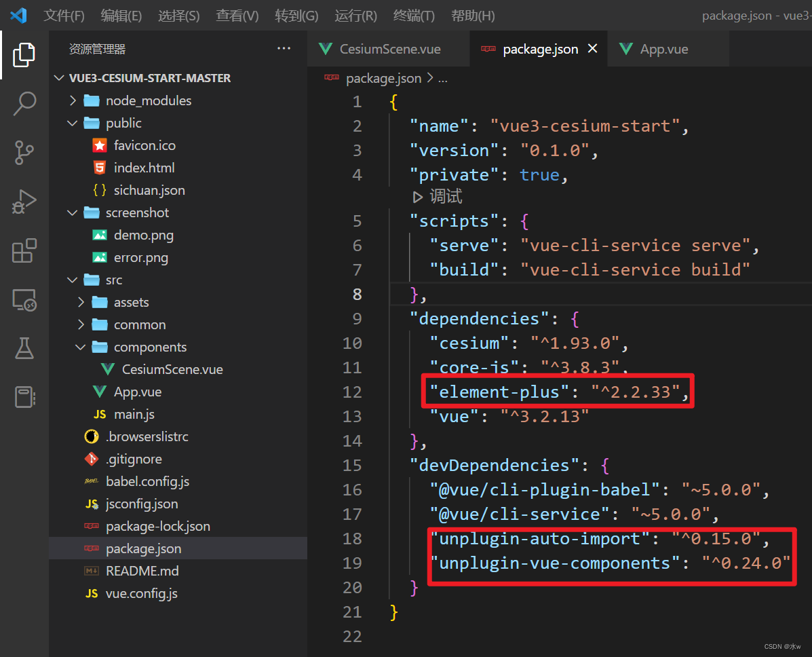Click the debug play triangle above scripts
Screen dimensions: 812x657
coord(417,198)
